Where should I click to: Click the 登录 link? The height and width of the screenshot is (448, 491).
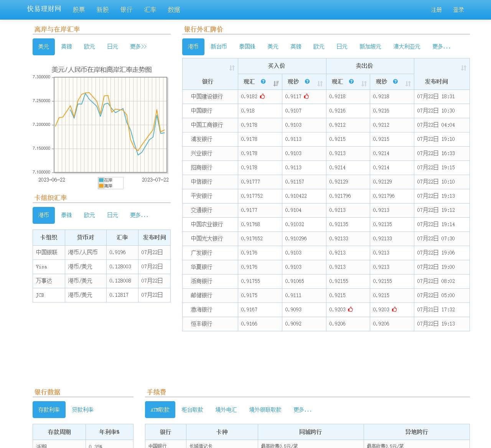point(458,10)
